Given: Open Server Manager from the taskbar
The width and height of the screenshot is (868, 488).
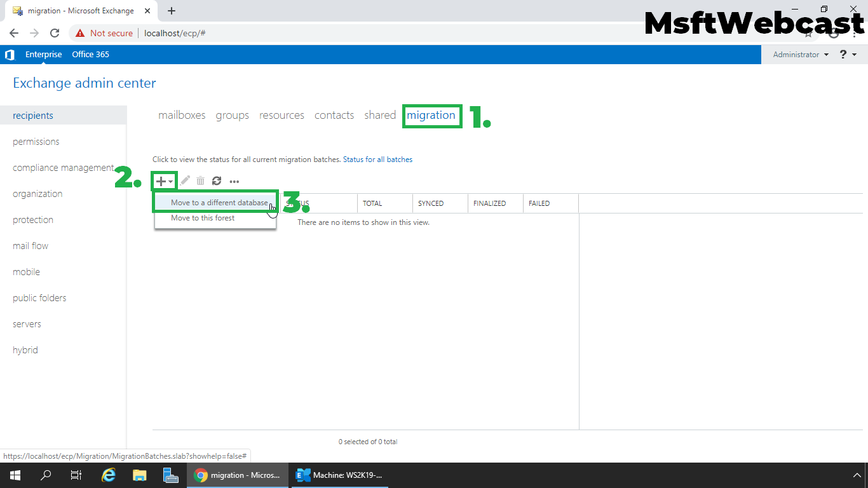Looking at the screenshot, I should pyautogui.click(x=170, y=475).
